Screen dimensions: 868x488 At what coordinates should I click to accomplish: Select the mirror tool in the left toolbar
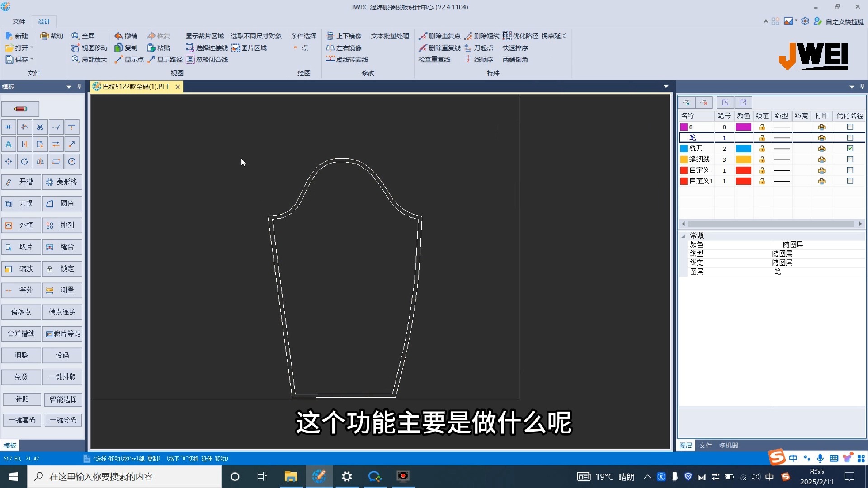point(40,161)
